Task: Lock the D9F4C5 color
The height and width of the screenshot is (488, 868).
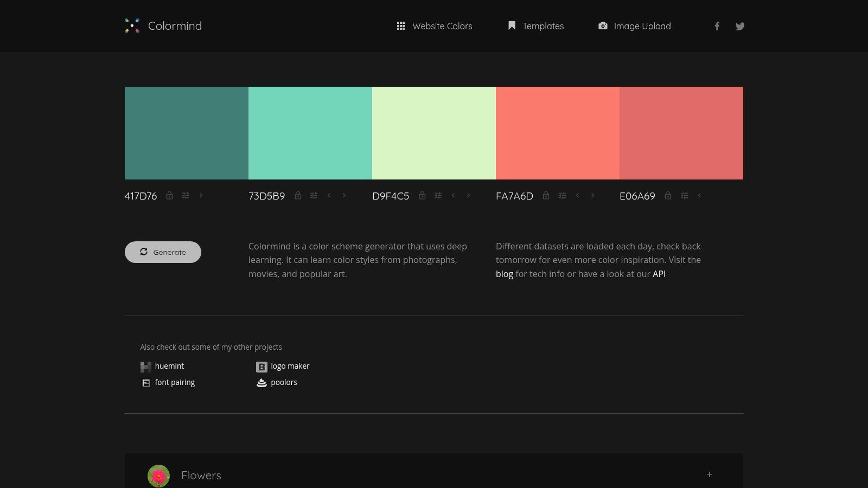Action: click(x=422, y=195)
